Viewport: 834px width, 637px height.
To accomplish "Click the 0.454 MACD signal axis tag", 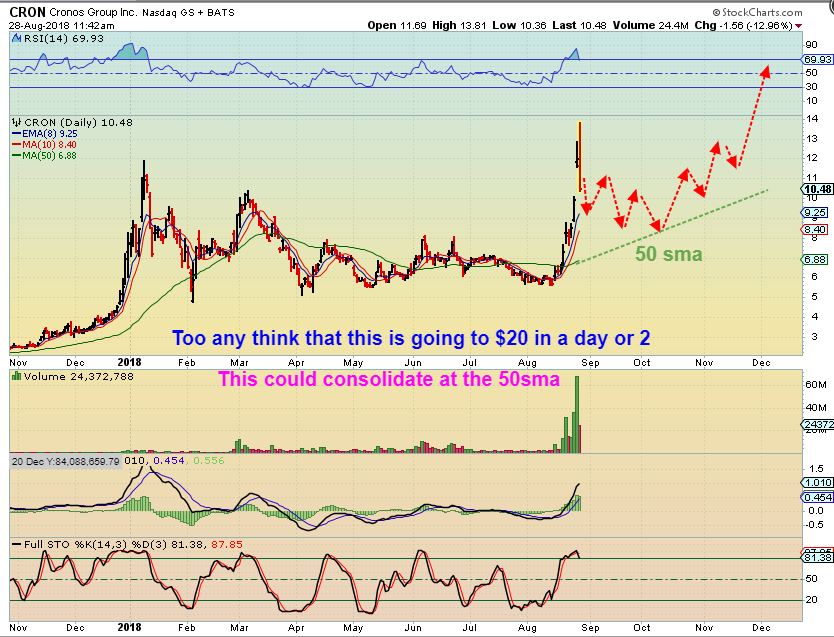I will click(x=817, y=497).
